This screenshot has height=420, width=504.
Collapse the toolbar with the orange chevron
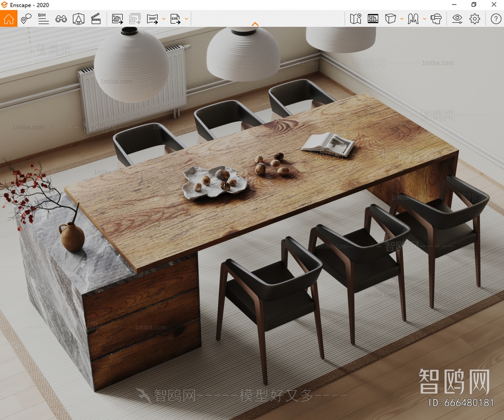[255, 24]
